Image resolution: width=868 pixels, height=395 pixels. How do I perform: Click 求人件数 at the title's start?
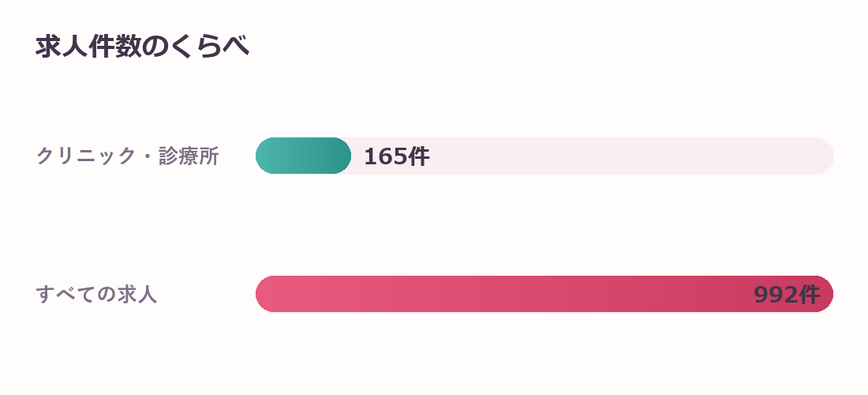point(88,47)
